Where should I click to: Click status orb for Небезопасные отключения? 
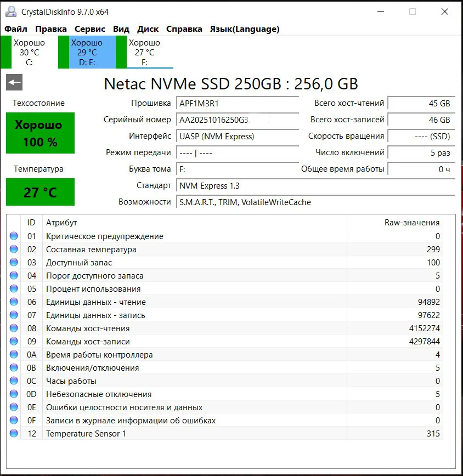point(14,394)
